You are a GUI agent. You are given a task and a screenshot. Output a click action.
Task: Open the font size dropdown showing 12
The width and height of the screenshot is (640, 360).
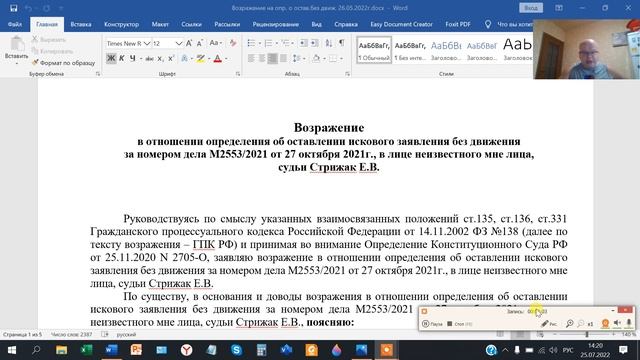click(179, 43)
